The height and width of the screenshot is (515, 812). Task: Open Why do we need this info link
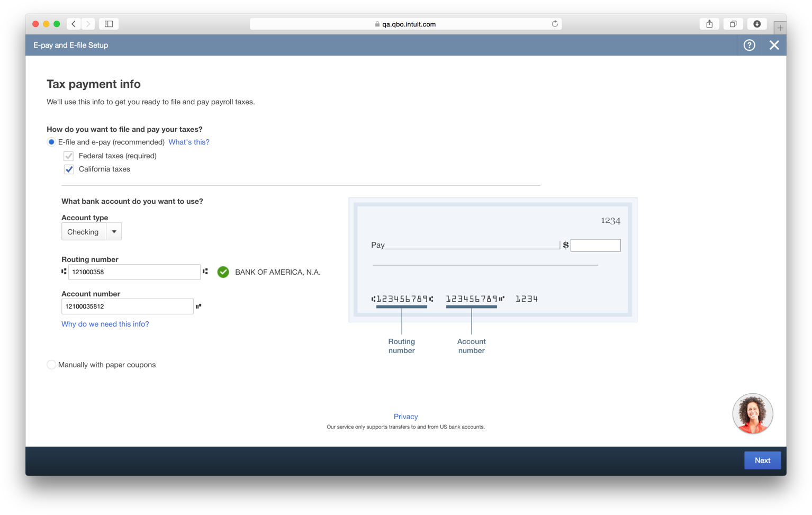coord(105,324)
